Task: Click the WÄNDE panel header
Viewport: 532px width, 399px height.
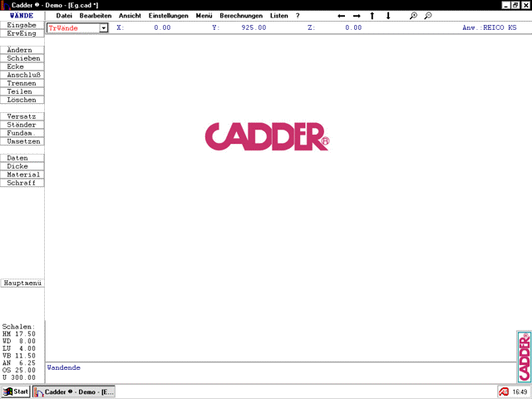Action: click(22, 16)
